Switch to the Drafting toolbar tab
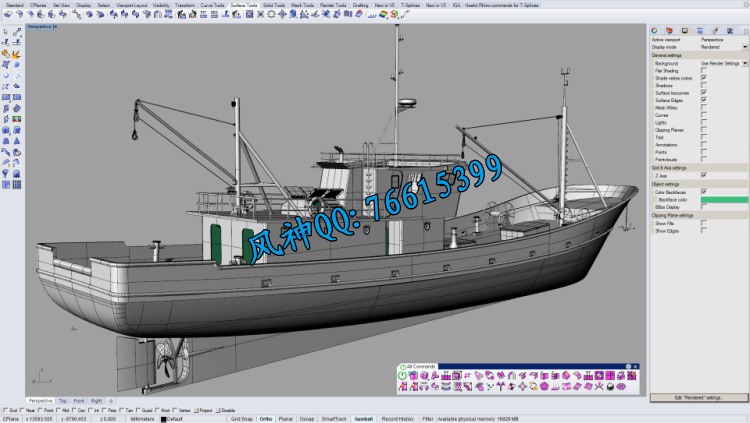 (x=361, y=5)
